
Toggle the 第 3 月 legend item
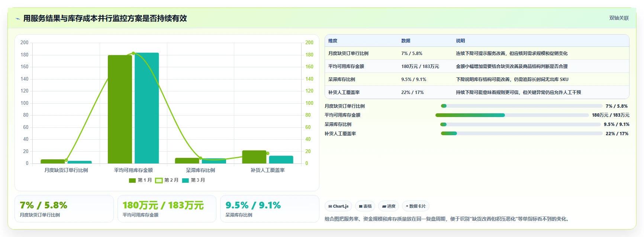193,180
